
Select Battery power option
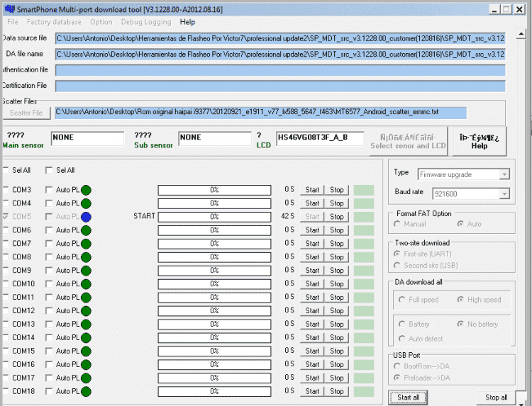(401, 324)
